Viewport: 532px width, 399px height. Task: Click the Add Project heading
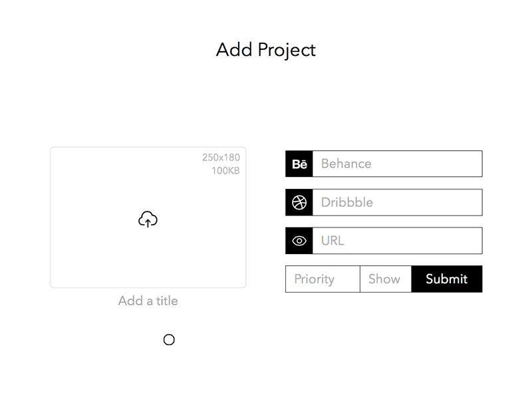(265, 49)
